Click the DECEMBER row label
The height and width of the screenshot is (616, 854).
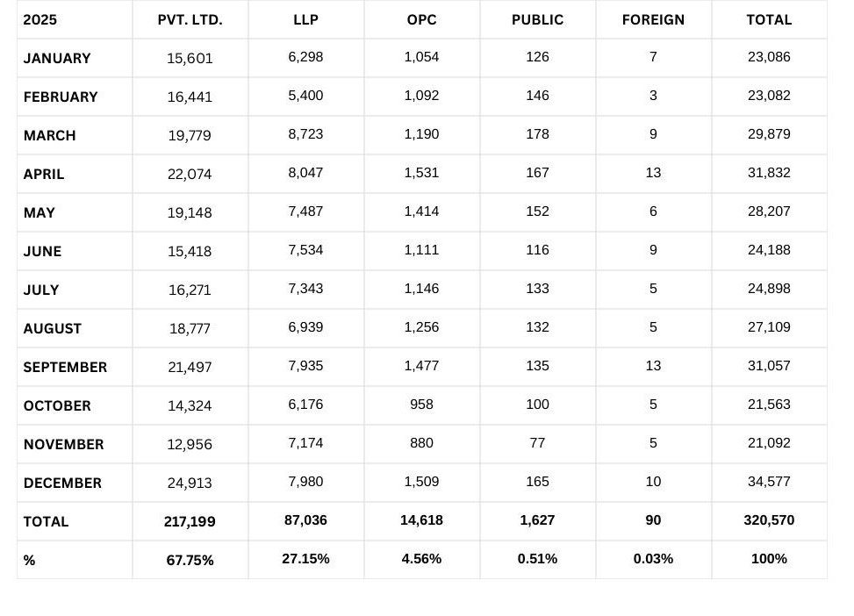pyautogui.click(x=62, y=483)
